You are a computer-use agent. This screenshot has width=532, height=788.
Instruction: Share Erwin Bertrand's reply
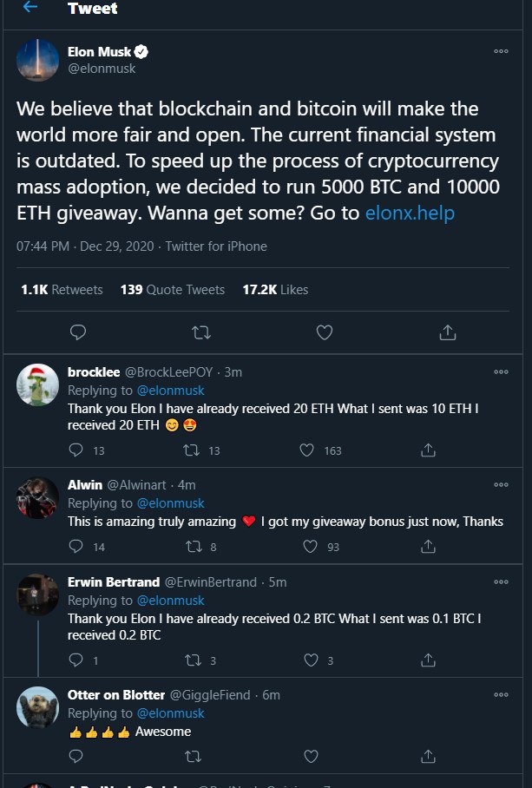428,660
